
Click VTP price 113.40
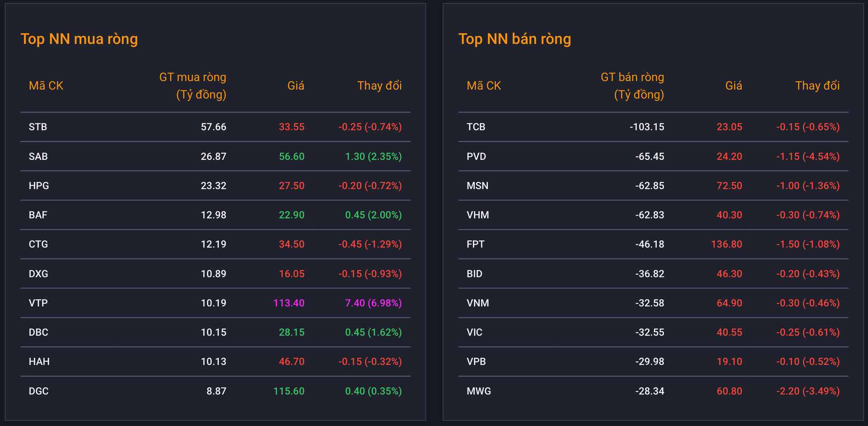click(289, 303)
